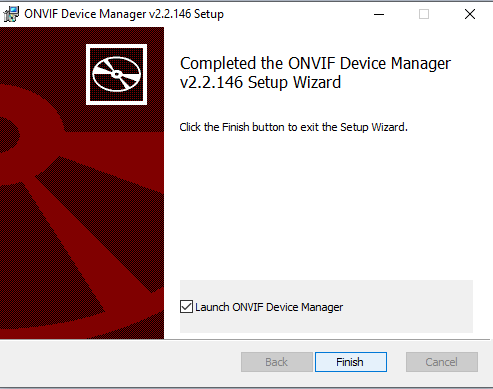Uncheck the Launch ONVIF Device Manager checkbox
The height and width of the screenshot is (389, 493).
point(186,307)
